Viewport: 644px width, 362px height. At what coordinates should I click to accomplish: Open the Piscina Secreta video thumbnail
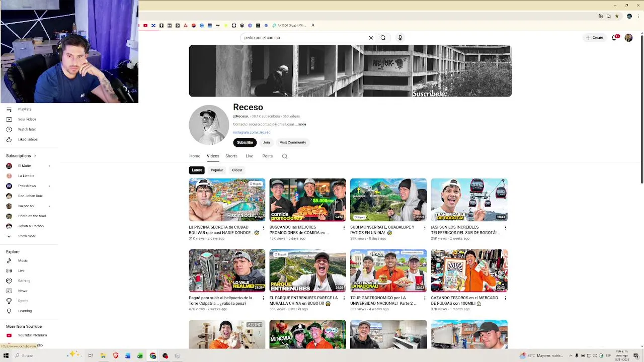227,200
